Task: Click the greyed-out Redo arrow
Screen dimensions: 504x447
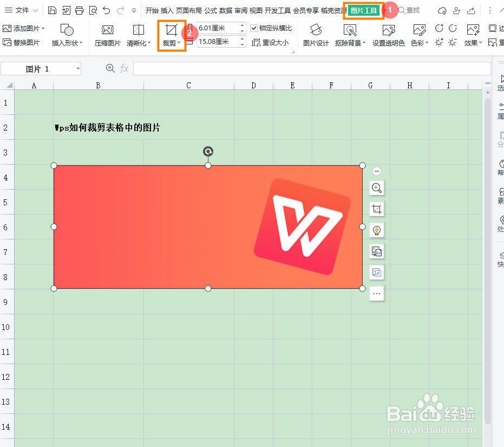Action: point(120,10)
